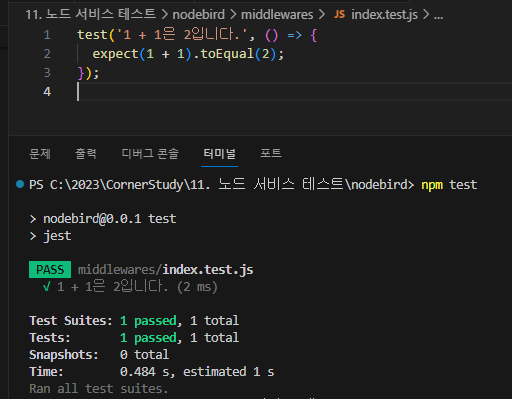The height and width of the screenshot is (399, 512).
Task: Click 'Ran all test suites.' text
Action: [x=99, y=389]
